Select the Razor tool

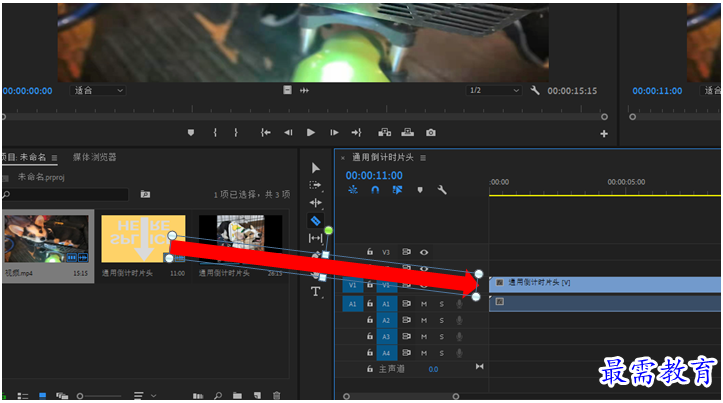[x=316, y=221]
